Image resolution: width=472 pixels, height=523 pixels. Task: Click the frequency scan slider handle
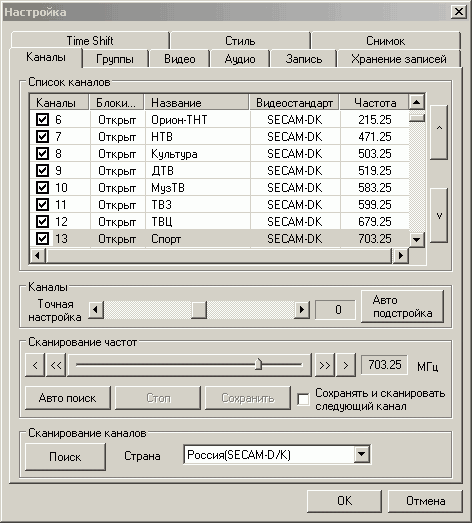click(258, 364)
